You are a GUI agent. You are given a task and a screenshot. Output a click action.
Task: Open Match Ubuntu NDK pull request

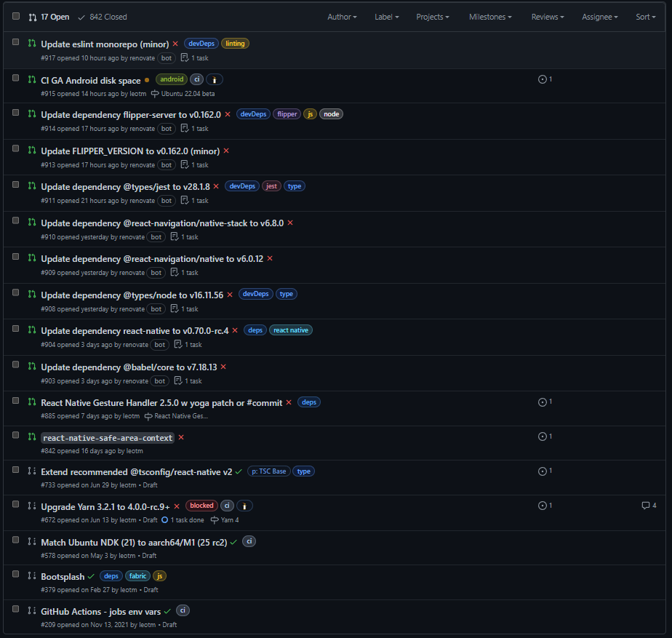(x=134, y=543)
